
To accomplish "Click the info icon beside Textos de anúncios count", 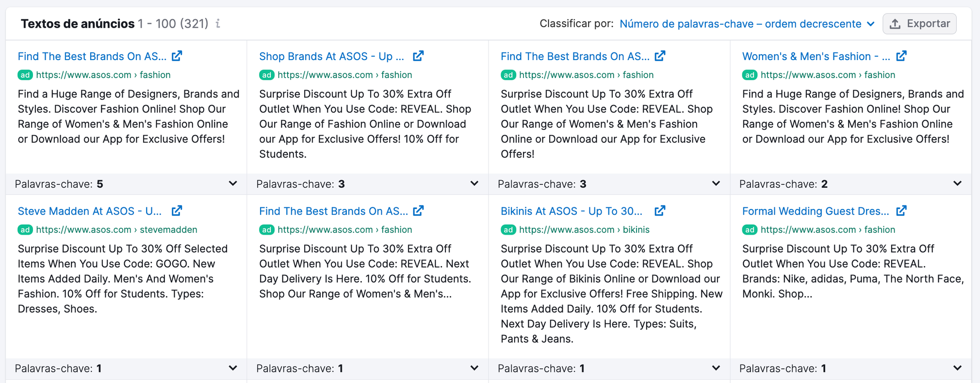I will [218, 23].
